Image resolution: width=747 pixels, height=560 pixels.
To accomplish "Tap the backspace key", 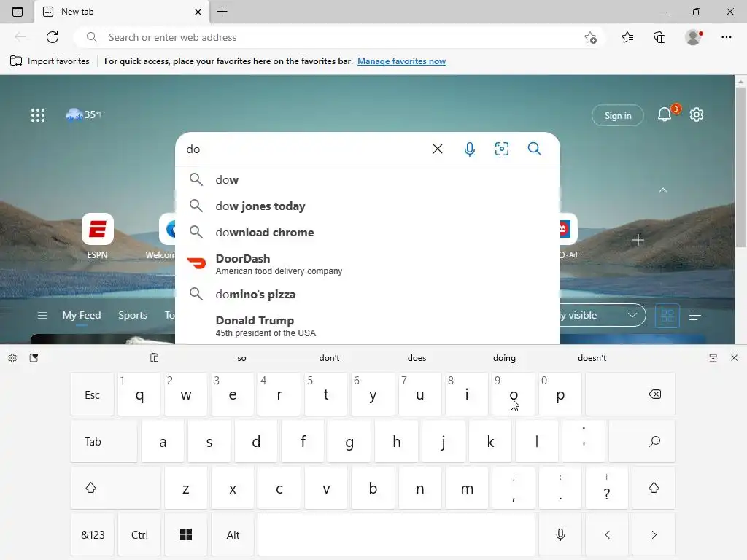I will tap(630, 394).
